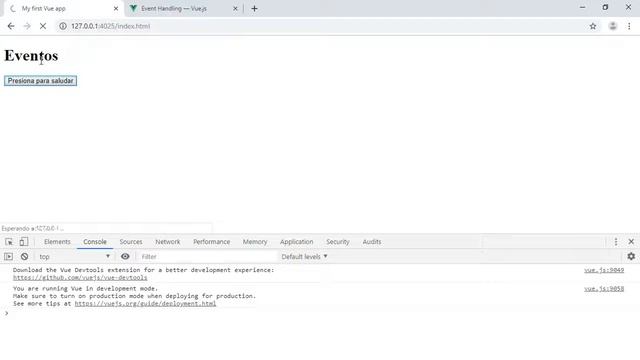
Task: Close the Event Handling Vue.js tab
Action: (x=235, y=9)
